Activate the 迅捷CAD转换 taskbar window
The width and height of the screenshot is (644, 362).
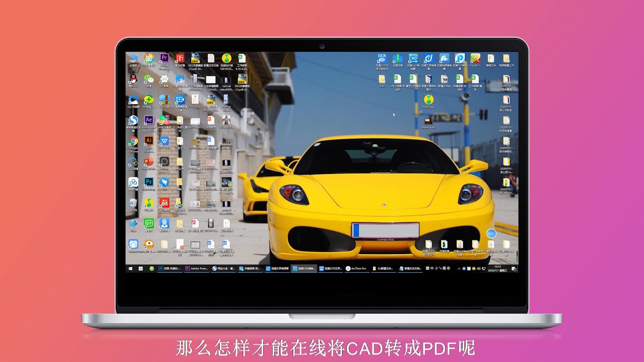[x=304, y=268]
